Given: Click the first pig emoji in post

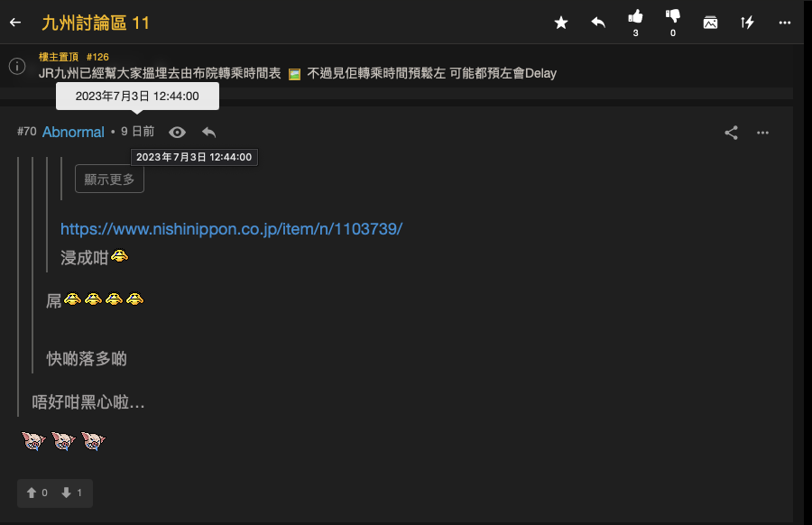Looking at the screenshot, I should pyautogui.click(x=33, y=441).
